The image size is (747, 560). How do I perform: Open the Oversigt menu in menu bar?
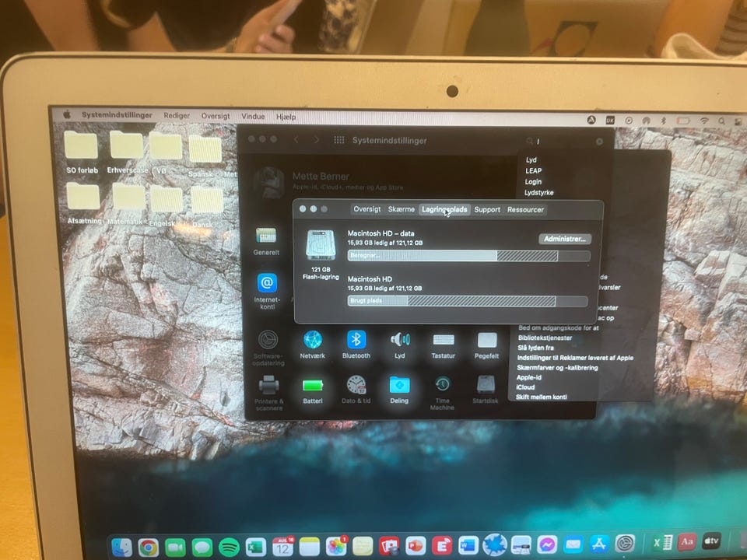[x=216, y=116]
